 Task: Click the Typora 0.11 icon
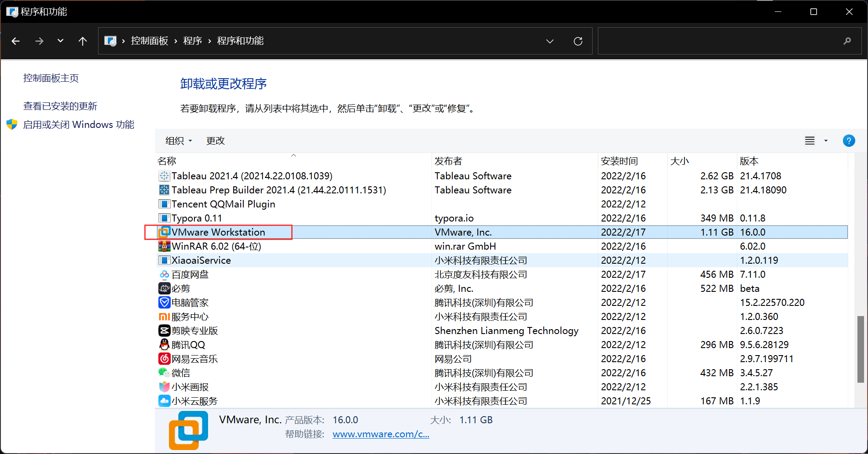pos(164,218)
